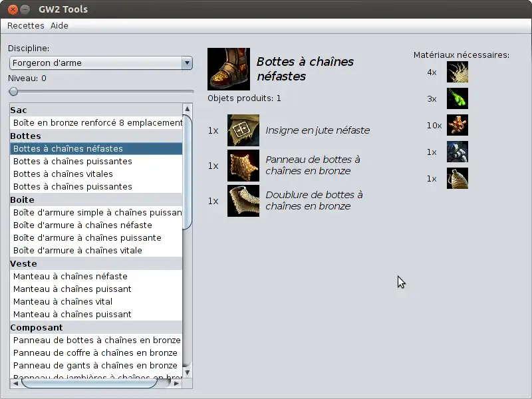Select Boîte en bronze renforcé 8 emplacement
This screenshot has height=399, width=532.
tap(96, 122)
